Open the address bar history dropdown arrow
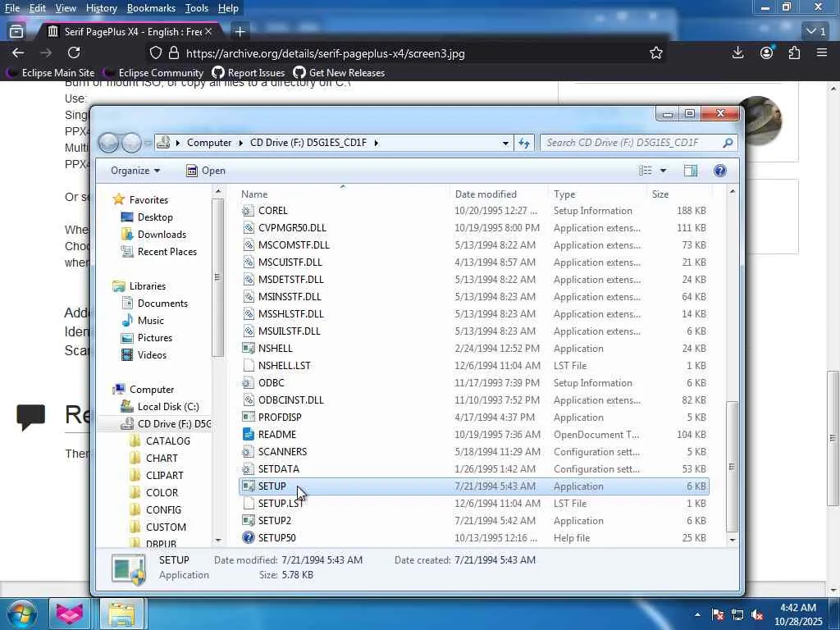This screenshot has height=630, width=840. click(505, 143)
